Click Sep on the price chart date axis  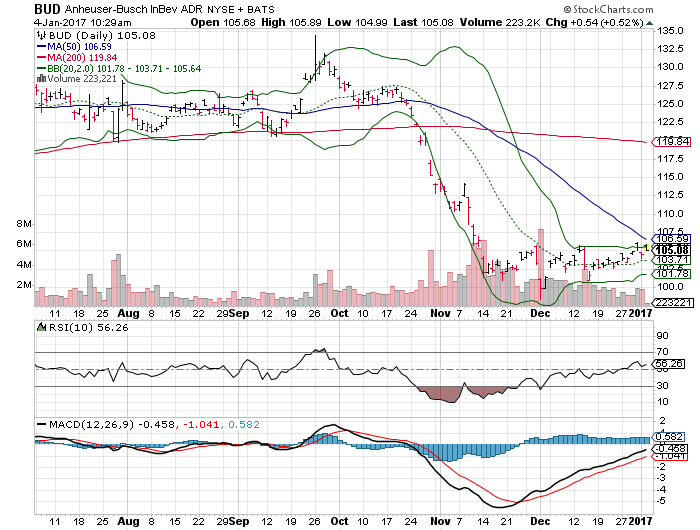click(x=239, y=313)
